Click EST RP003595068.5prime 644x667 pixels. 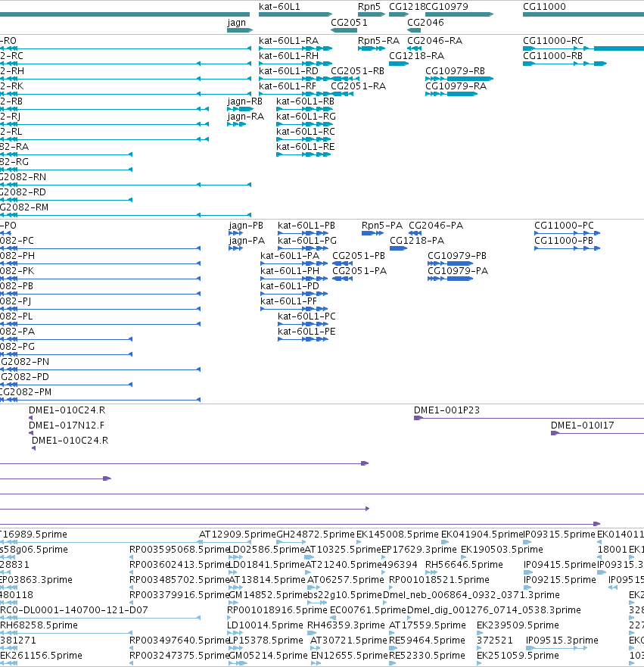179,549
